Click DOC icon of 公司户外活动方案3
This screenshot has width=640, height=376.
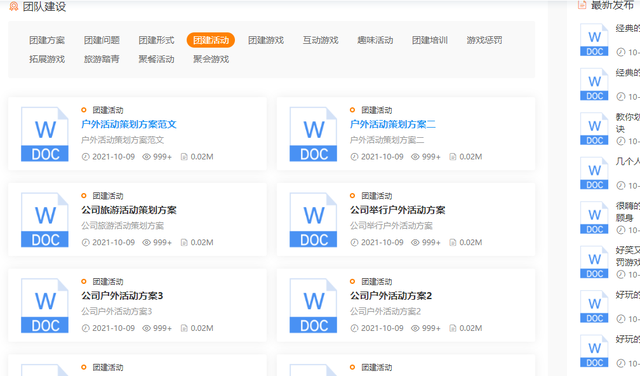pos(45,306)
